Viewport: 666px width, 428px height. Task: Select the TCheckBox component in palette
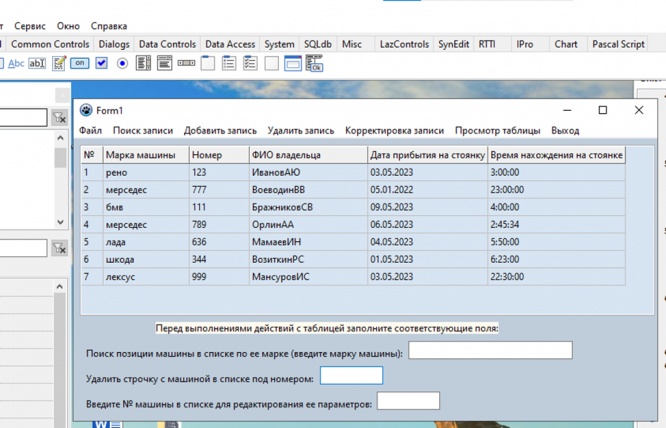coord(101,64)
